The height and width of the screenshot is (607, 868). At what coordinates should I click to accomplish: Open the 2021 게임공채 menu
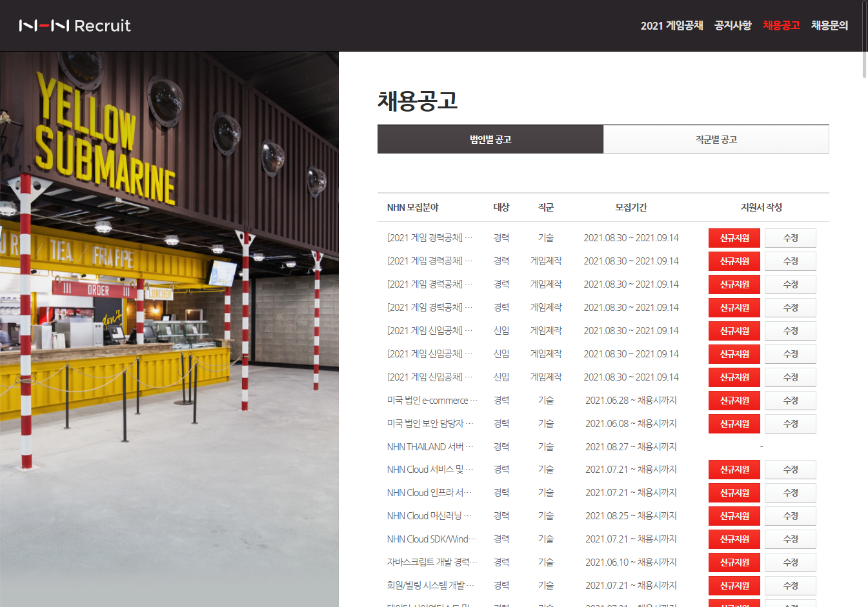pos(672,26)
